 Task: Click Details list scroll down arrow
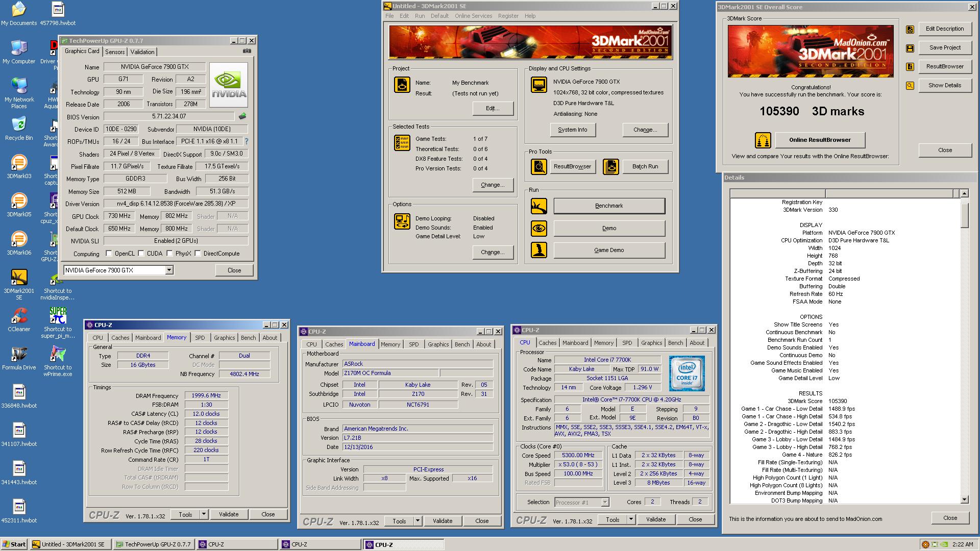pos(964,499)
